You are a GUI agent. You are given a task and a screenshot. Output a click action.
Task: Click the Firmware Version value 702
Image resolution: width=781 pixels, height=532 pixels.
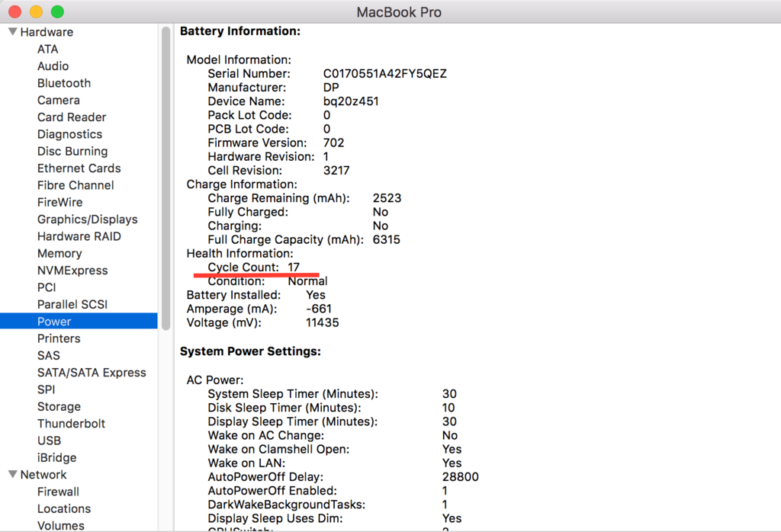(x=334, y=143)
